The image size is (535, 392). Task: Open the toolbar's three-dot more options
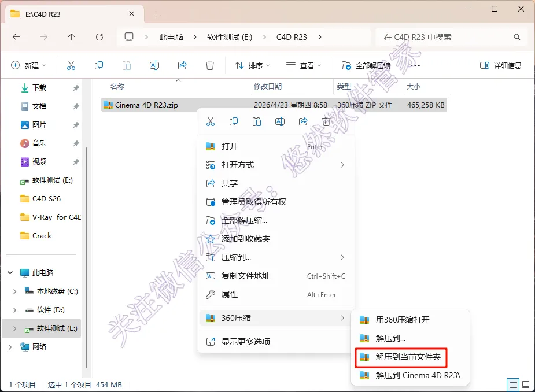click(415, 65)
